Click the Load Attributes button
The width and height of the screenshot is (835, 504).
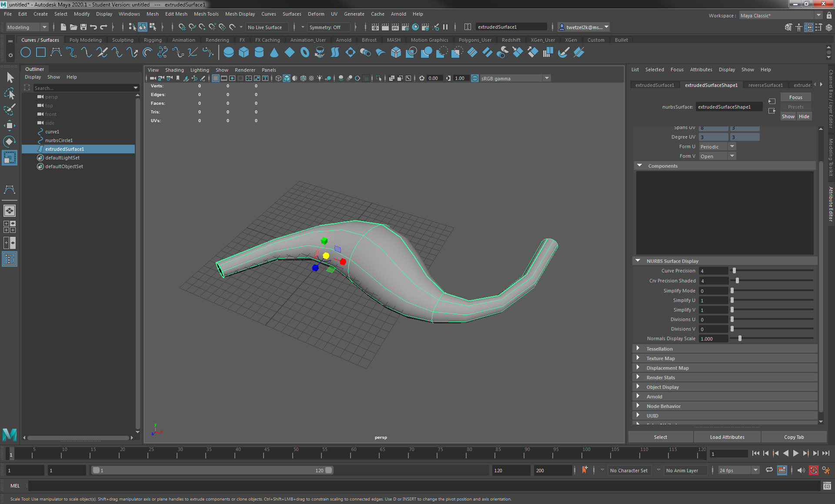point(727,437)
